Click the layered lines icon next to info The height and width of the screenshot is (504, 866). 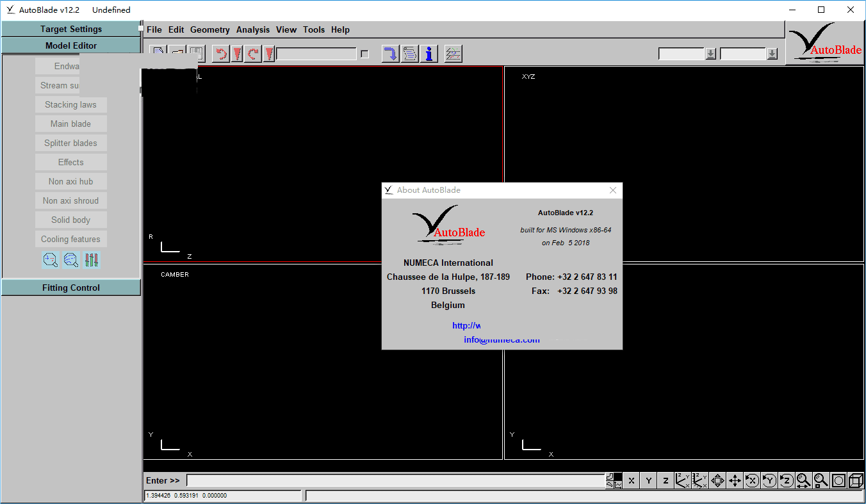[x=453, y=54]
